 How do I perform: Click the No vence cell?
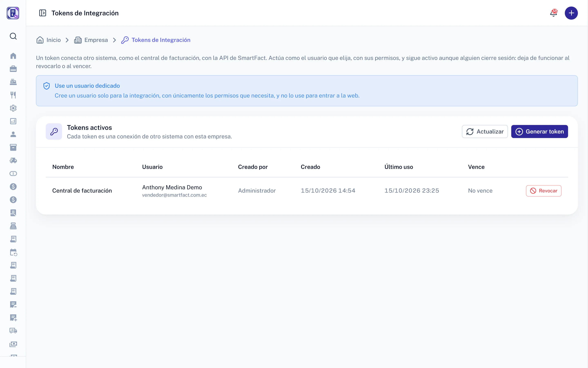[x=480, y=191]
